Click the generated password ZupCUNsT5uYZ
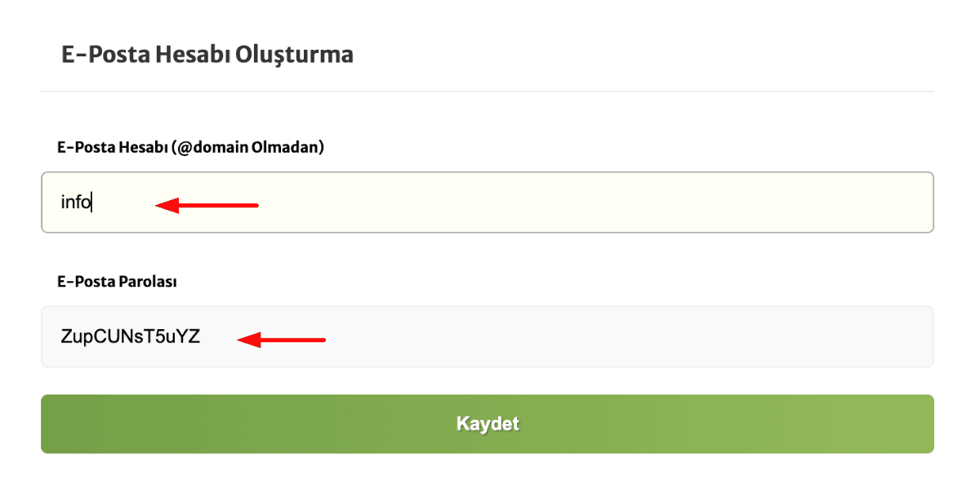Screen dimensions: 980x504 point(131,333)
